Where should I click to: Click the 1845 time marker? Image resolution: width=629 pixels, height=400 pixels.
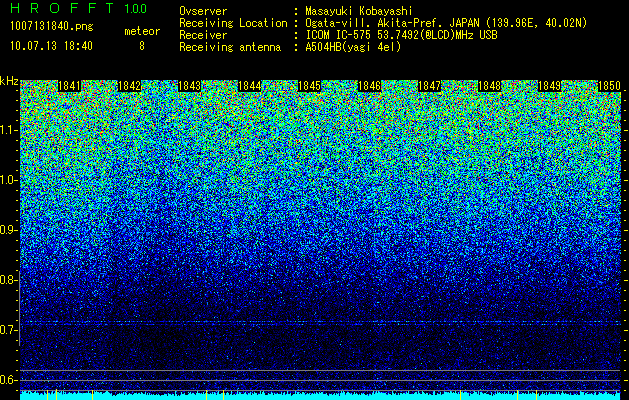[309, 86]
